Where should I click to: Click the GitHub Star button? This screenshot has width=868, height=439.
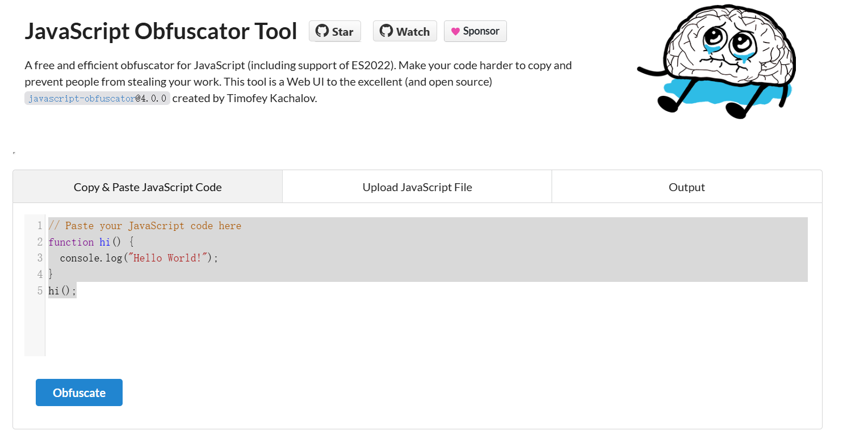[335, 31]
